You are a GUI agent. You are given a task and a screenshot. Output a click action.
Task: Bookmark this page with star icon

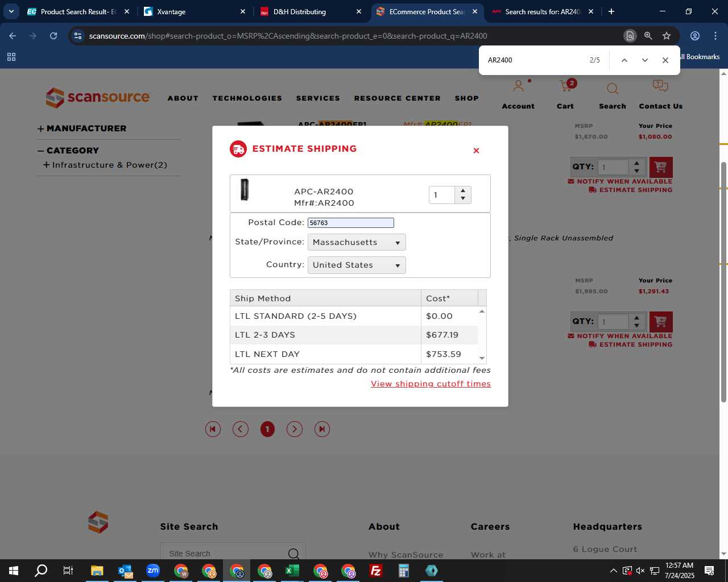(x=667, y=36)
